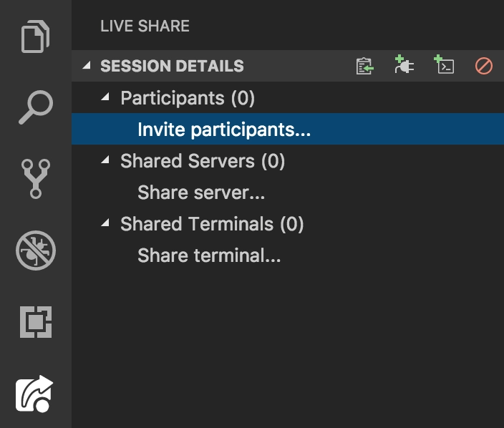Screen dimensions: 504x428
Task: Select Invite participants... entry
Action: click(x=288, y=129)
